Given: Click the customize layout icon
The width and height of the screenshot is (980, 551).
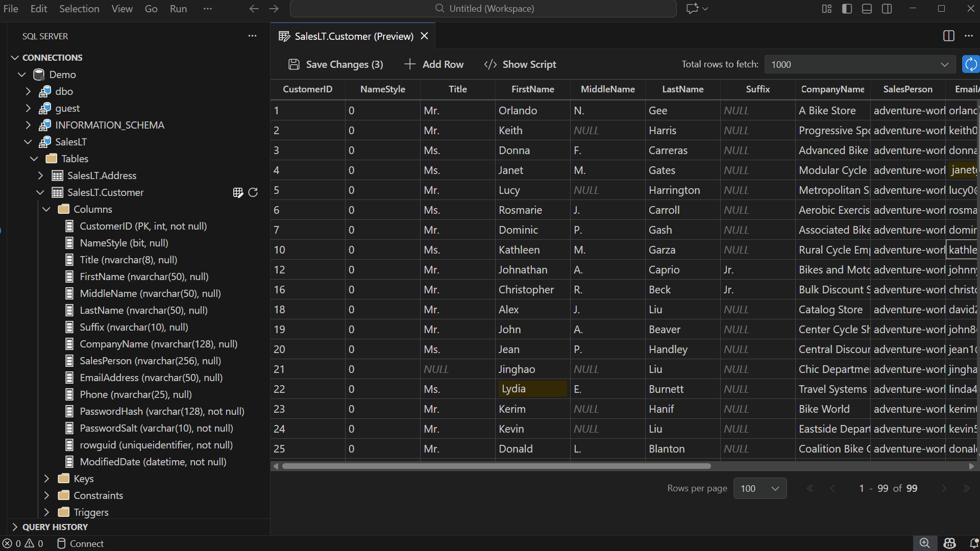Looking at the screenshot, I should point(827,9).
